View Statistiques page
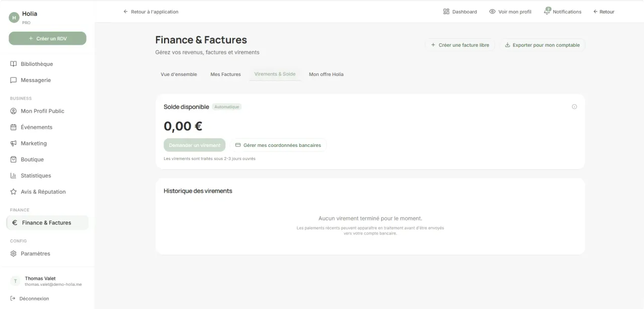Viewport: 644px width, 309px height. (x=47, y=176)
